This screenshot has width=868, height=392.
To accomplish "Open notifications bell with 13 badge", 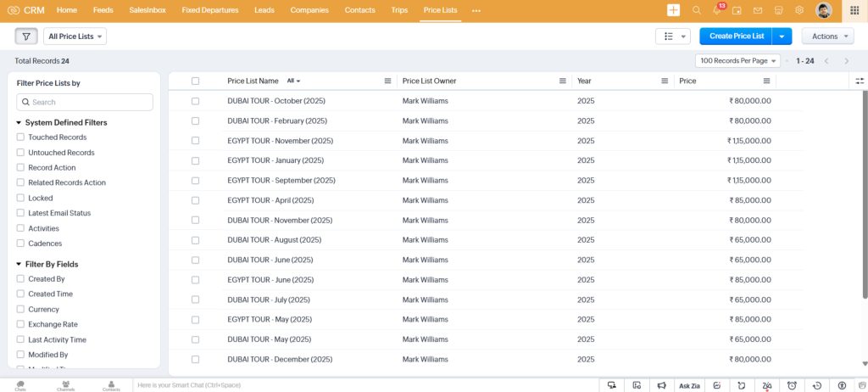I will [x=717, y=9].
